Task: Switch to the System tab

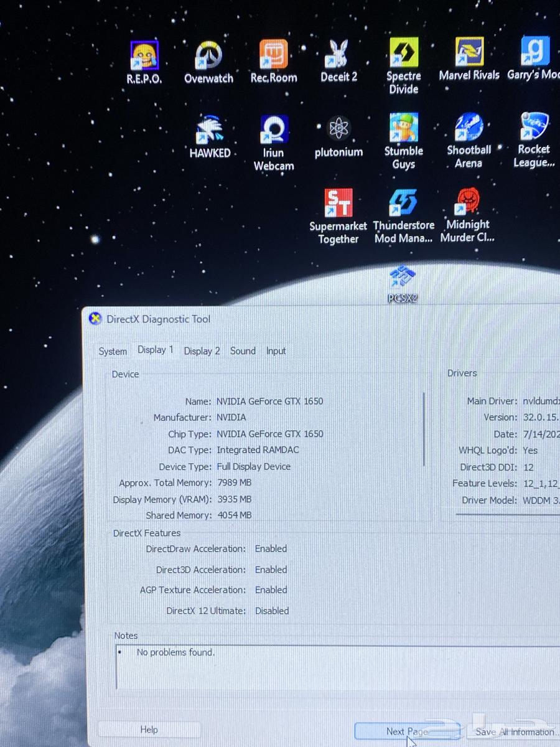Action: 113,351
